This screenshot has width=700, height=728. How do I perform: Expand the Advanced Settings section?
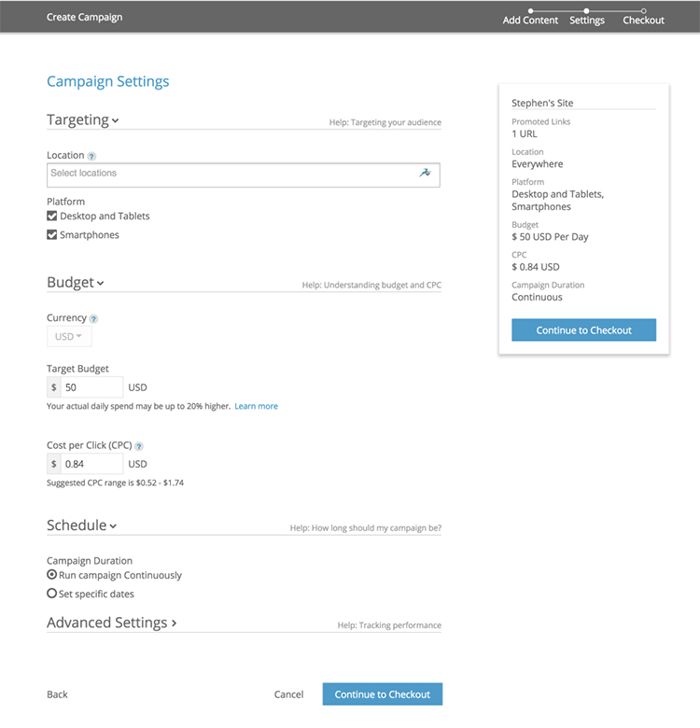click(x=111, y=623)
